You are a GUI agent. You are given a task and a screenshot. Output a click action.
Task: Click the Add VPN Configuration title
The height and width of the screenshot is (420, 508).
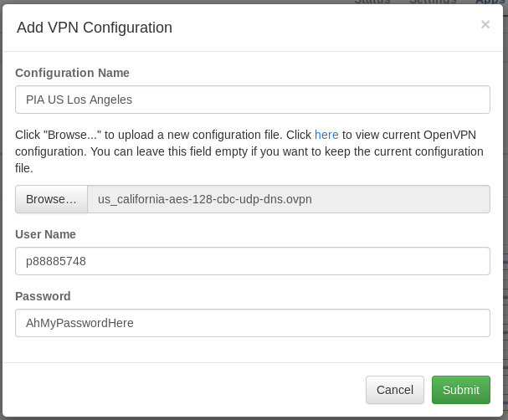(x=95, y=28)
